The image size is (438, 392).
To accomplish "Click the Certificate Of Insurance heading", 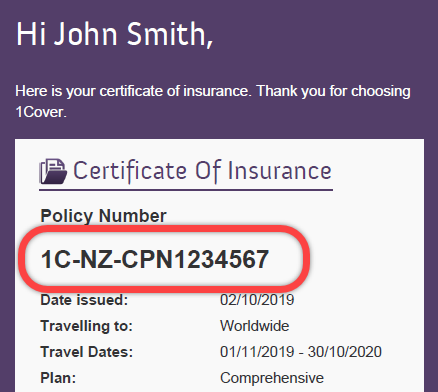I will click(x=202, y=171).
